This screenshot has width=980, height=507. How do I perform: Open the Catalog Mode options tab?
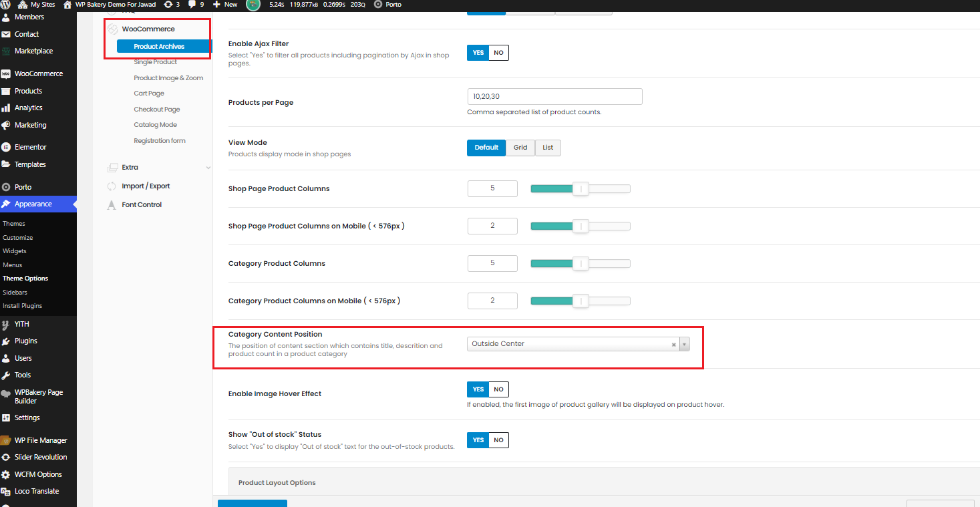point(156,125)
